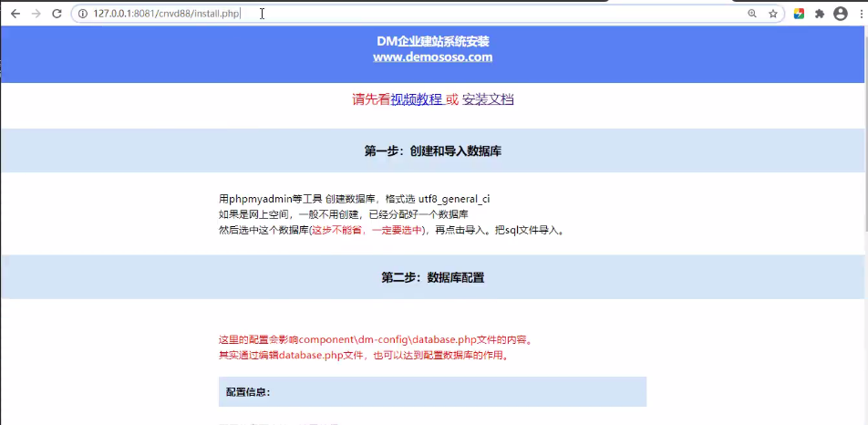The width and height of the screenshot is (868, 425).
Task: Open the 视频教程 video tutorial link
Action: [x=417, y=99]
